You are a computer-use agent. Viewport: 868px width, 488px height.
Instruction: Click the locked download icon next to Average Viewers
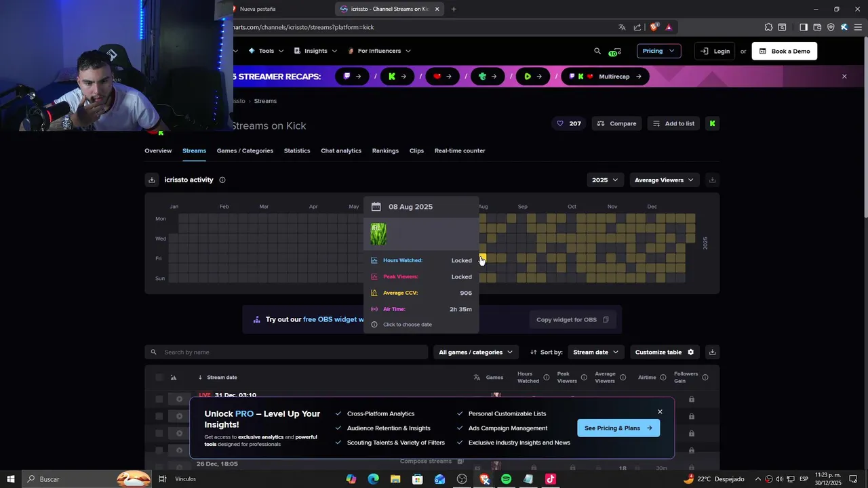712,180
